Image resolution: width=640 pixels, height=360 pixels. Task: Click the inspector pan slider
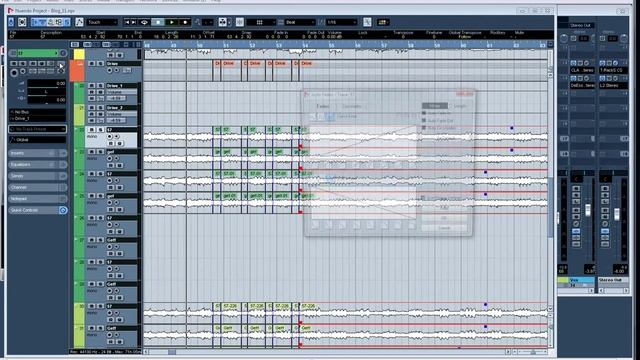46,92
